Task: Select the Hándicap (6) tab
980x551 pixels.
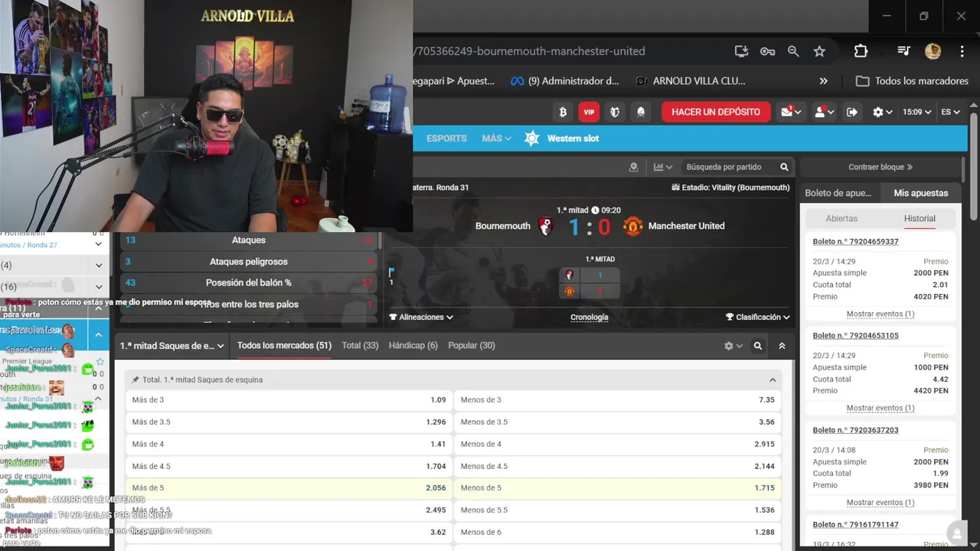Action: point(413,346)
